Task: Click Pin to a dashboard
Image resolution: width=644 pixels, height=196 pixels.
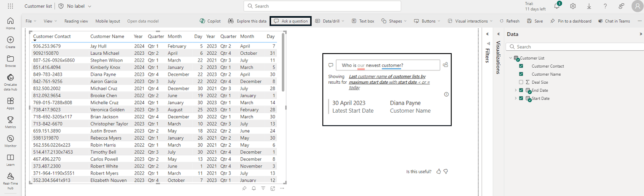Action: coord(571,21)
